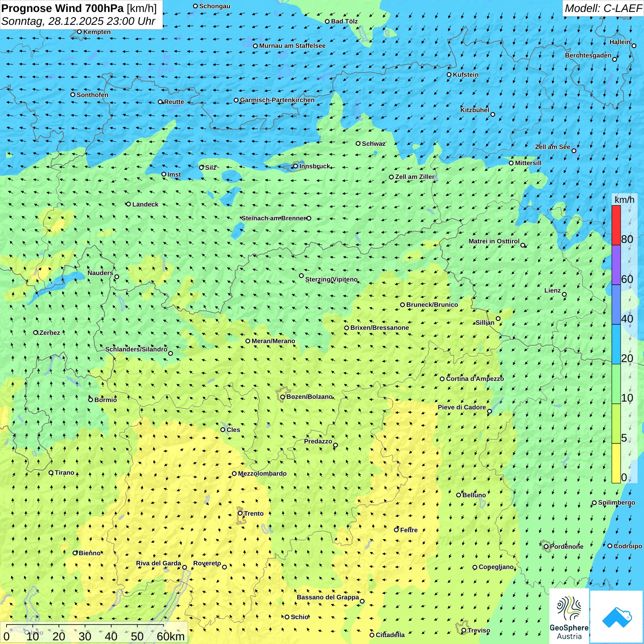Image resolution: width=644 pixels, height=644 pixels.
Task: Click the '60km' scale bar label
Action: (x=171, y=636)
